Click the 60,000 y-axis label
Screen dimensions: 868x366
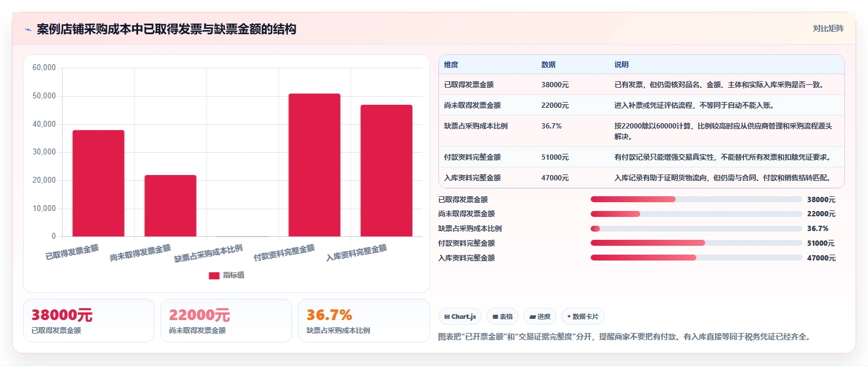44,68
